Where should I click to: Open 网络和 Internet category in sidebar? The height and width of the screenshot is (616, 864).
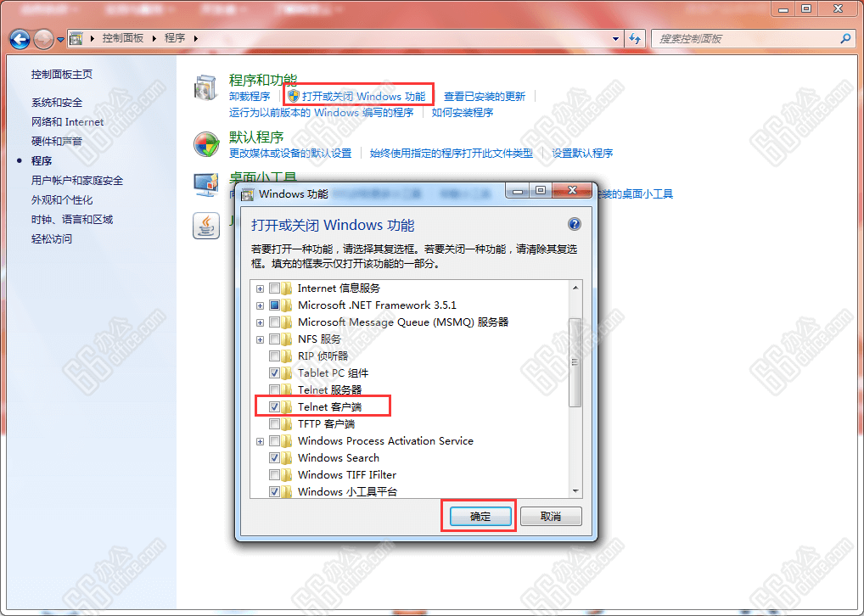[67, 122]
